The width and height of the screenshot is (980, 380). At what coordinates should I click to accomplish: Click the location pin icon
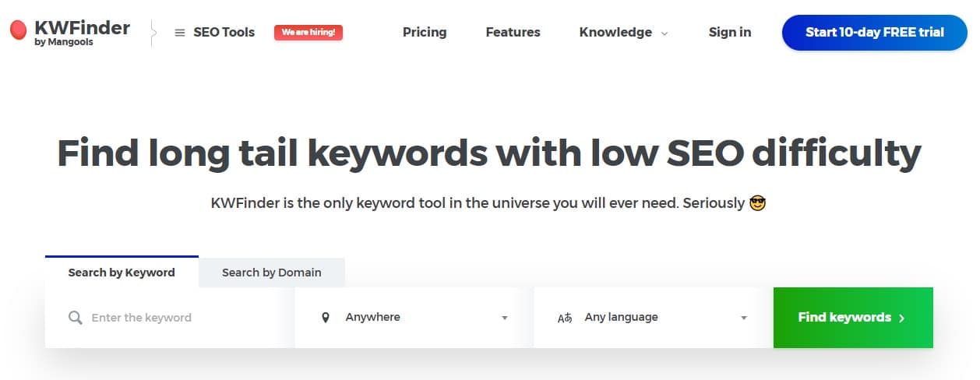[326, 318]
